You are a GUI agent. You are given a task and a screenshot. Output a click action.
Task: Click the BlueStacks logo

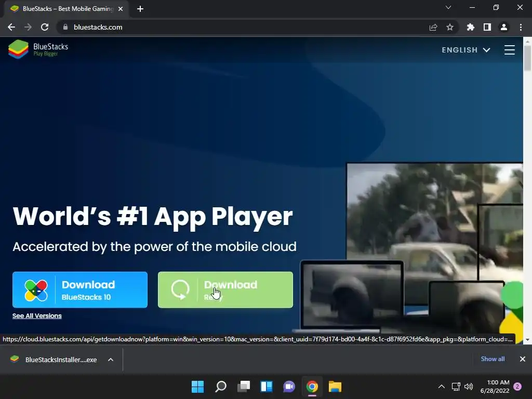(x=38, y=49)
